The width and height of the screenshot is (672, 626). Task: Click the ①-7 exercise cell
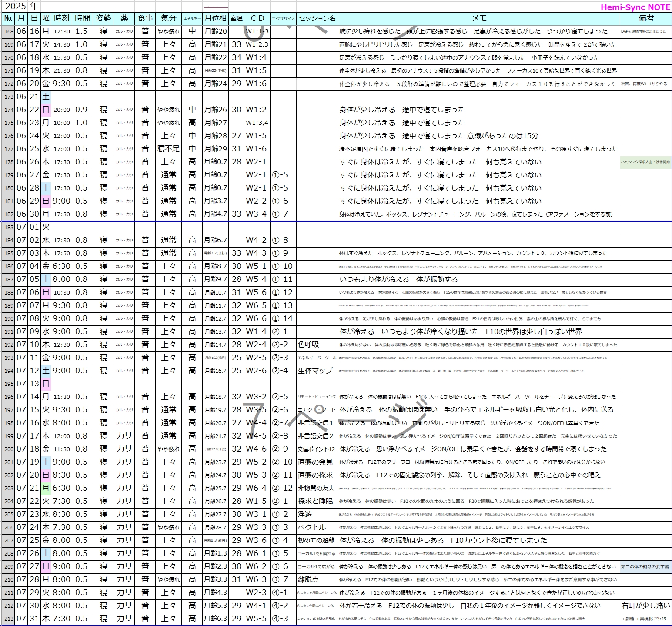coord(283,214)
